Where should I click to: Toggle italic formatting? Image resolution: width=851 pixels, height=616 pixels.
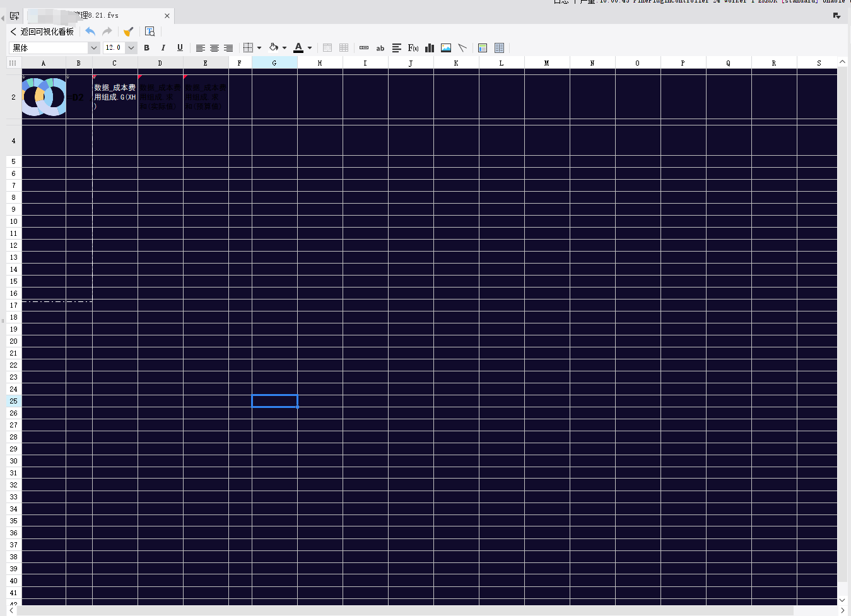(163, 48)
